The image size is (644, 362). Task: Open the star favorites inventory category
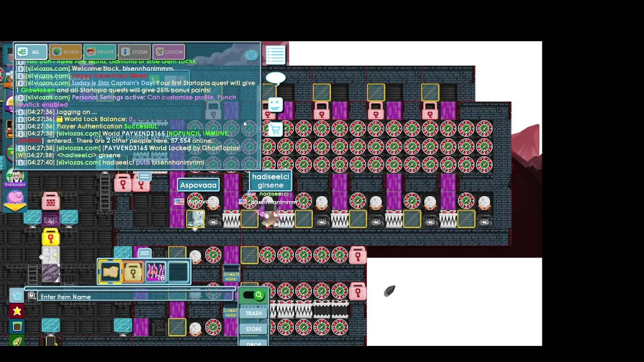[17, 311]
